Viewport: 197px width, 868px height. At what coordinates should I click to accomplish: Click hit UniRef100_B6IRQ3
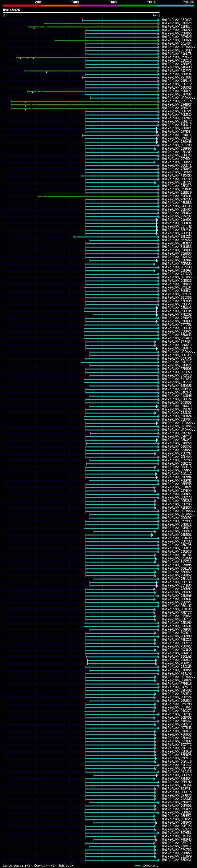click(177, 50)
